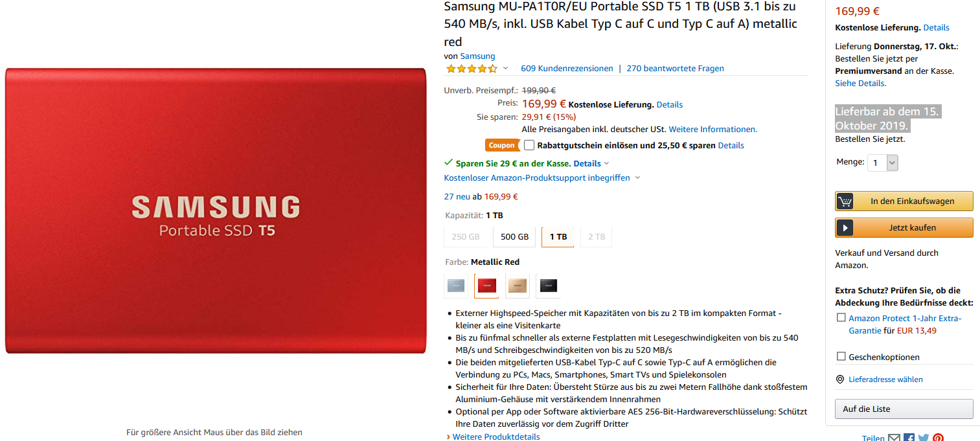Open 609 Kundenrezensionen link
Screen dimensions: 980x441
567,69
